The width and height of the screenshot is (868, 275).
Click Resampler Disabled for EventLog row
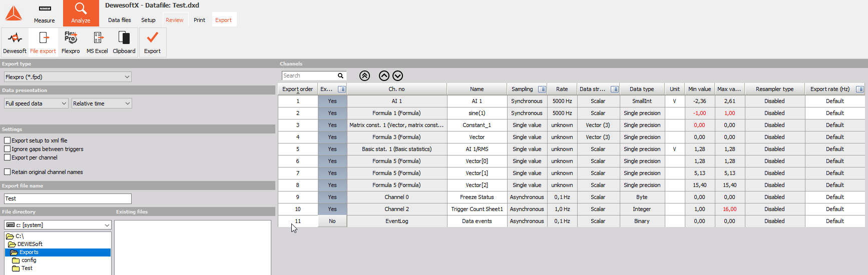tap(774, 221)
